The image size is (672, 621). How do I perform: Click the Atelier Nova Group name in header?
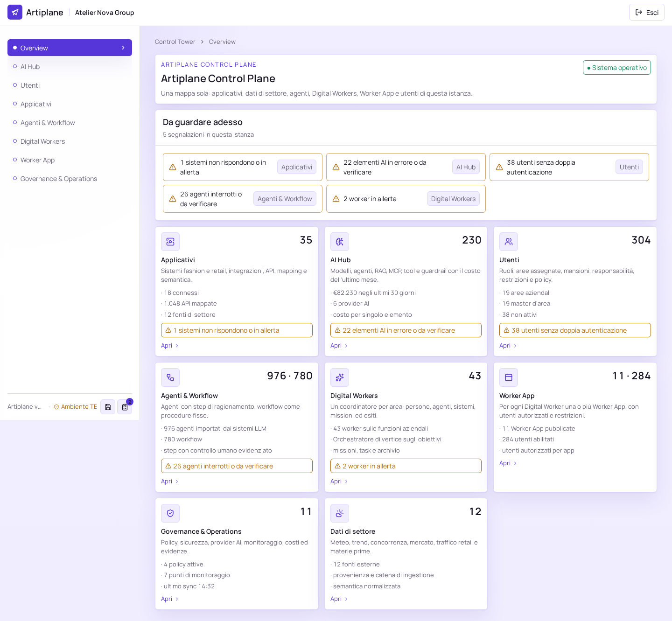pyautogui.click(x=105, y=13)
